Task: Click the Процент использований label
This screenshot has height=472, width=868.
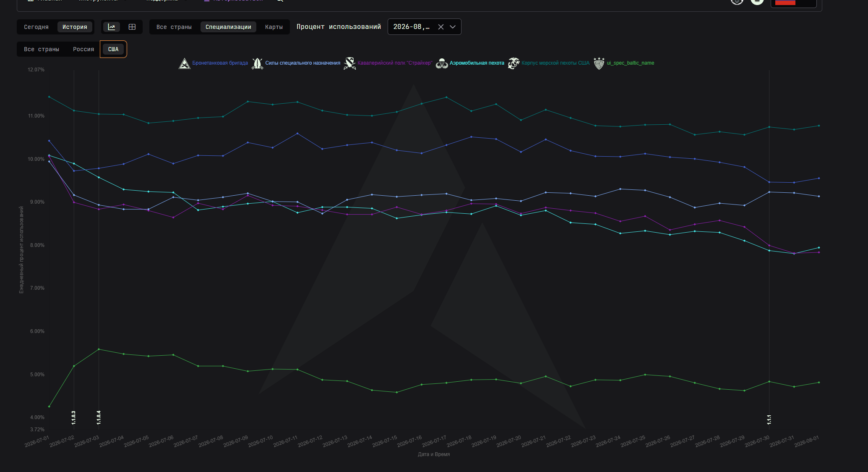Action: coord(339,27)
